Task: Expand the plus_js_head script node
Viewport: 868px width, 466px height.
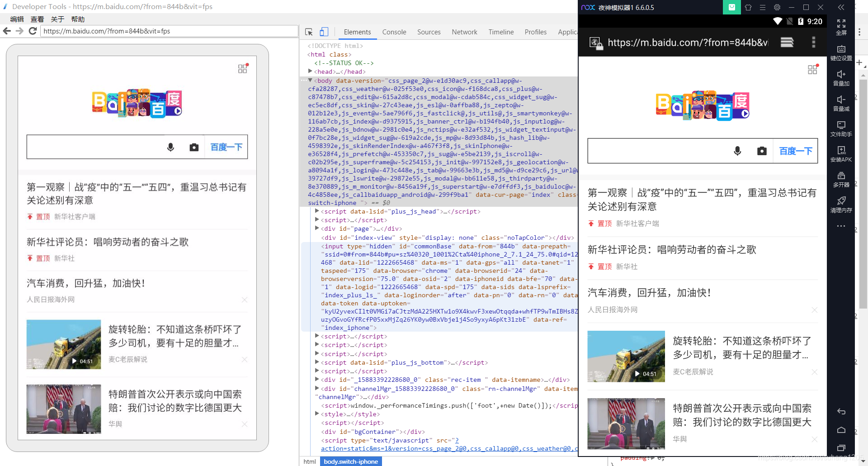Action: click(x=317, y=211)
